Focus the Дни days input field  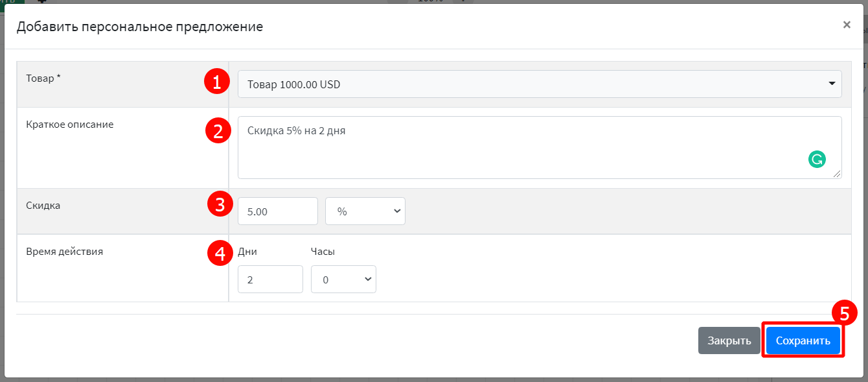click(x=270, y=280)
